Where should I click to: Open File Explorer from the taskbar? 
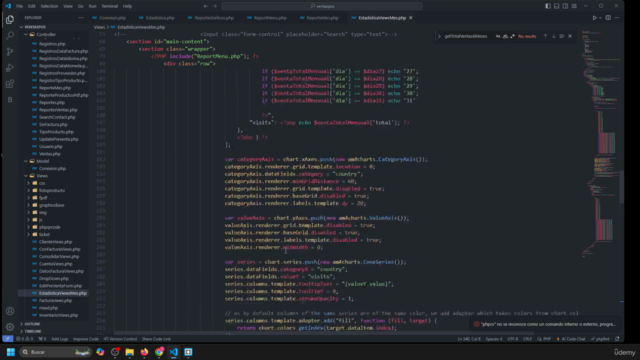click(129, 352)
